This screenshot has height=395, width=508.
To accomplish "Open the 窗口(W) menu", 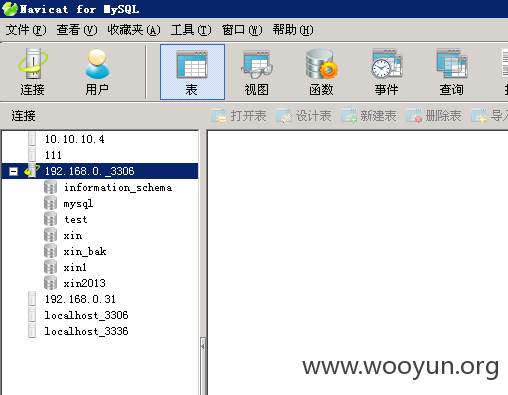I will point(242,30).
